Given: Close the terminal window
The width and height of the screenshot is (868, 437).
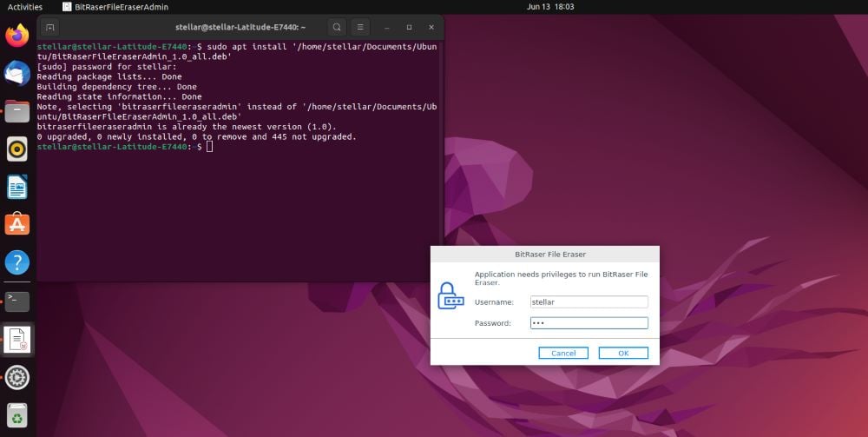Looking at the screenshot, I should (431, 27).
